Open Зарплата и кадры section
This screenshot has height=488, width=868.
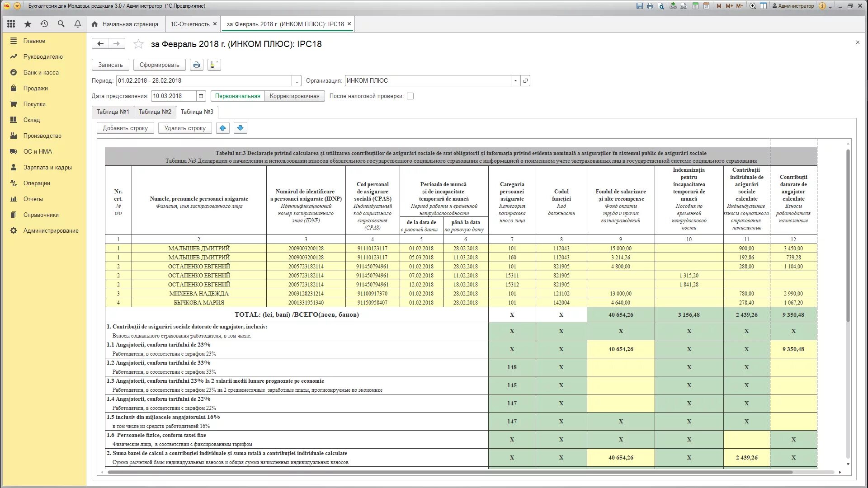47,167
